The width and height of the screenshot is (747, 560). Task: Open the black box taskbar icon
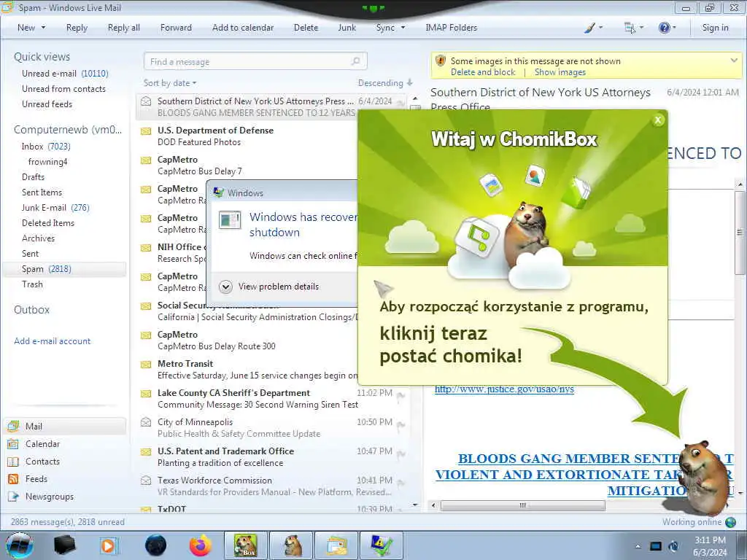[64, 545]
